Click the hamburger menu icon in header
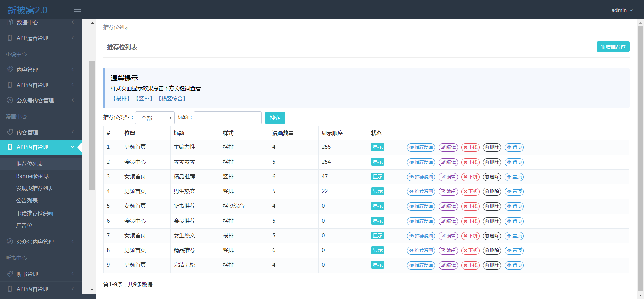Screen dimensions: 644x299 [x=77, y=10]
